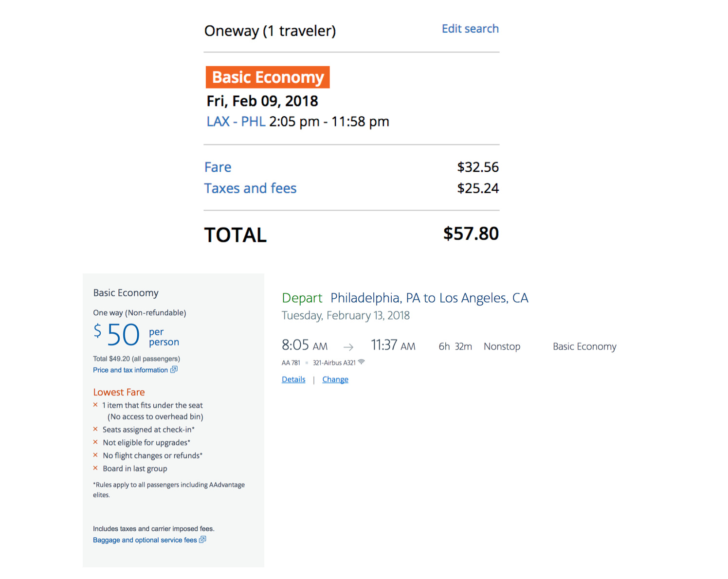Click the LAX - PHL route link

point(236,122)
